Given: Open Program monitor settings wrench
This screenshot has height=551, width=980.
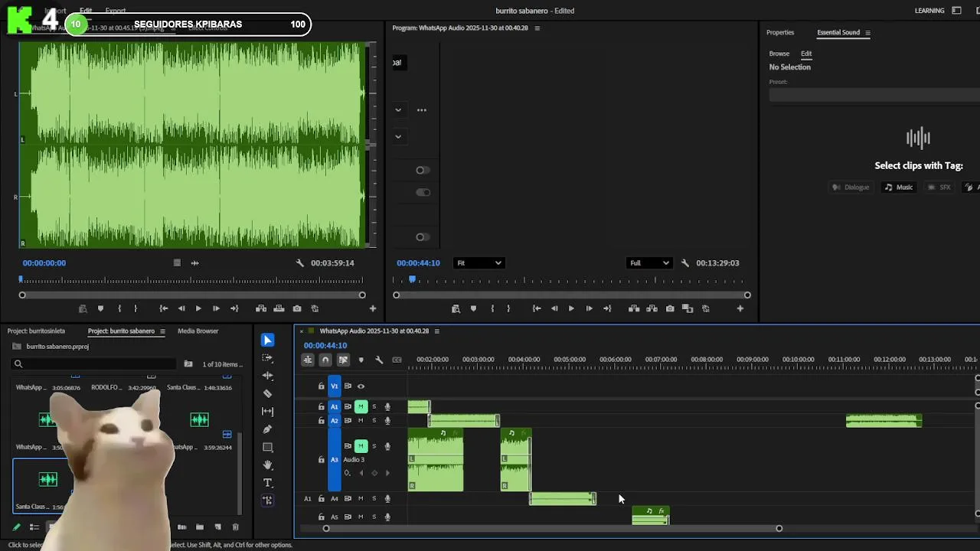Looking at the screenshot, I should pyautogui.click(x=685, y=263).
